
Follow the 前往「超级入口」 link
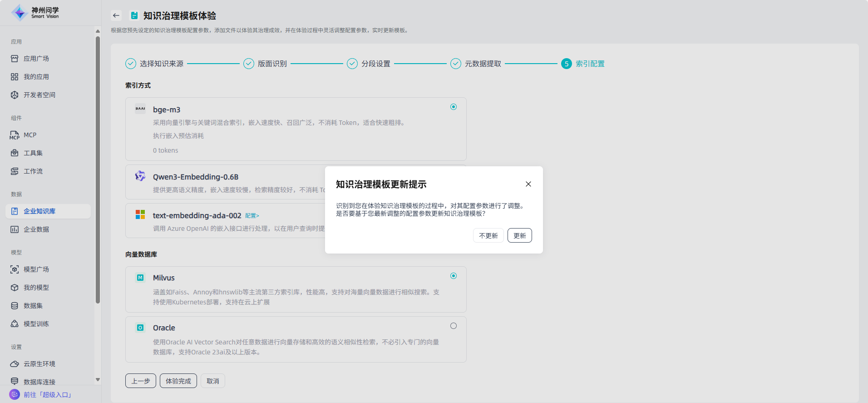[47, 395]
